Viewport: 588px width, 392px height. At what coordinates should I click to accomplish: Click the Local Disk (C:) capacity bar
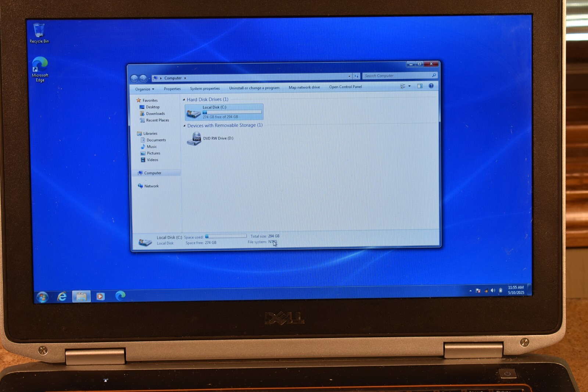point(232,112)
